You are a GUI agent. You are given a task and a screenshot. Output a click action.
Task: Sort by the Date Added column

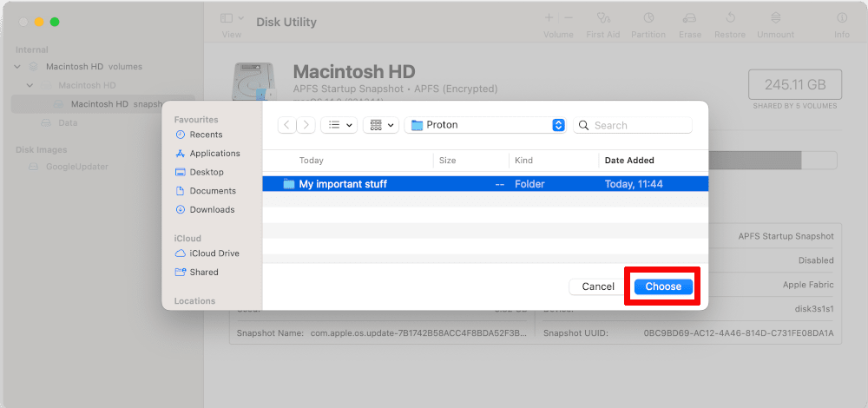click(629, 161)
